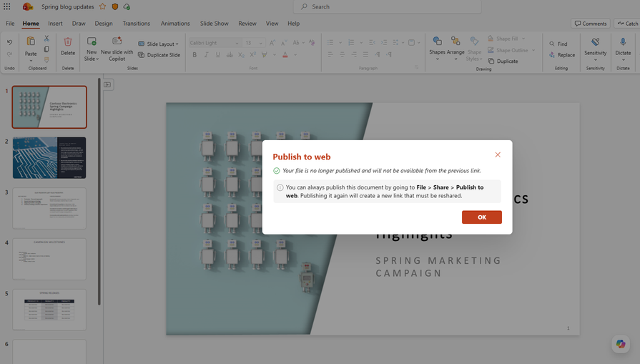
Task: Toggle Italic formatting
Action: (206, 54)
